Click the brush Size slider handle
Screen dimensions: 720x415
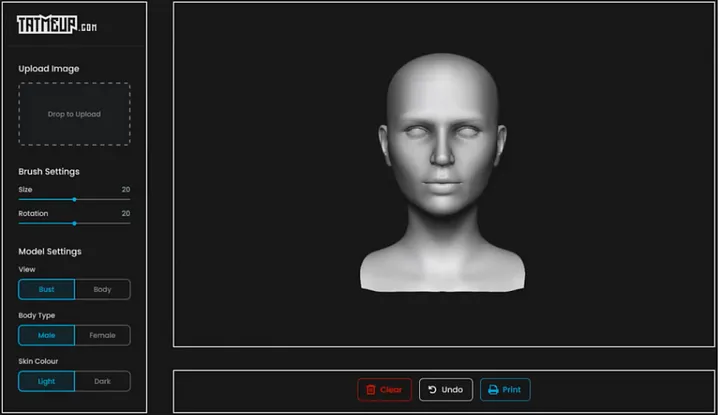click(74, 199)
